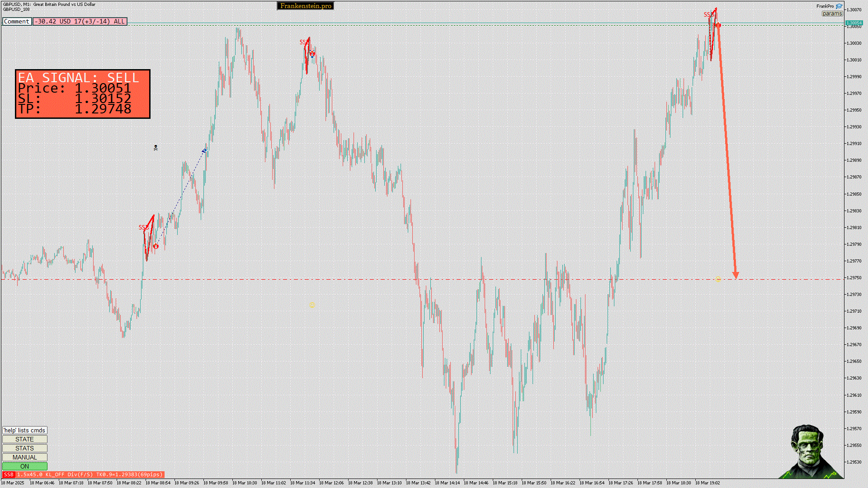This screenshot has width=868, height=488.
Task: Click the FrankPro graduation cap icon
Action: pos(839,6)
